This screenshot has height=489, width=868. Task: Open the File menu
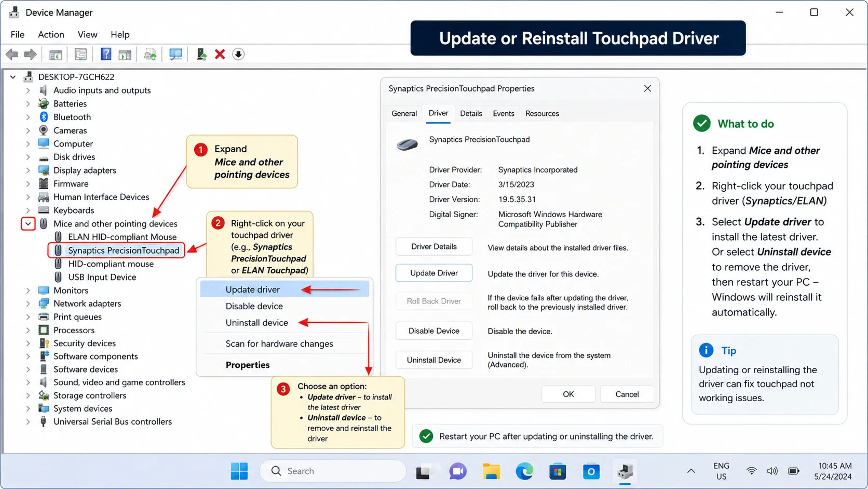point(17,34)
